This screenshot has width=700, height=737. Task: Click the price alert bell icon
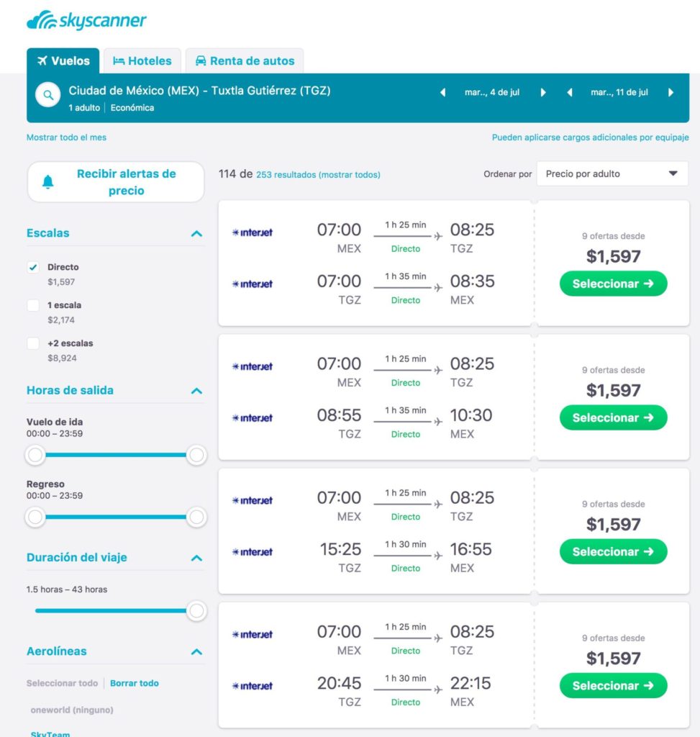click(x=48, y=182)
